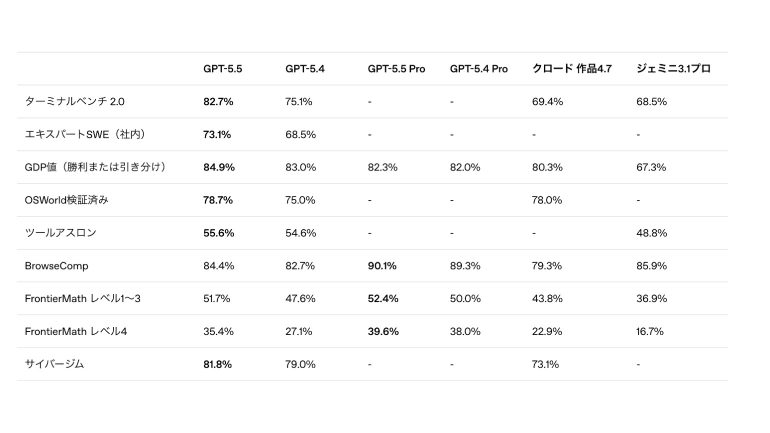The height and width of the screenshot is (433, 770).
Task: Click the FrontierMath レベル4 row label
Action: pyautogui.click(x=76, y=331)
